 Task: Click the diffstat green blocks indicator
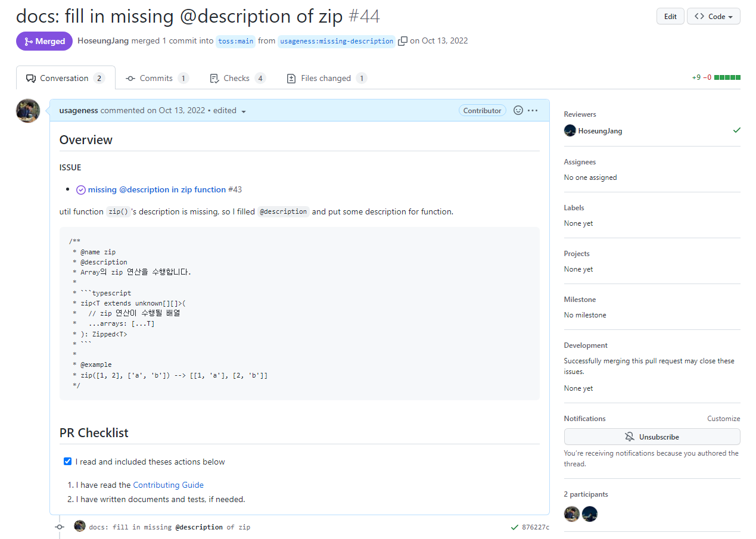click(x=727, y=77)
